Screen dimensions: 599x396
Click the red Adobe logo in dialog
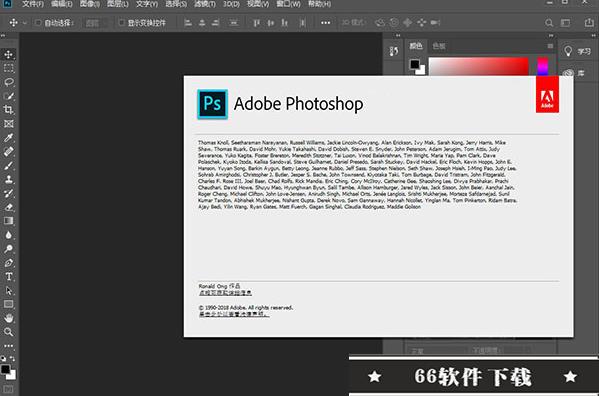pos(547,94)
